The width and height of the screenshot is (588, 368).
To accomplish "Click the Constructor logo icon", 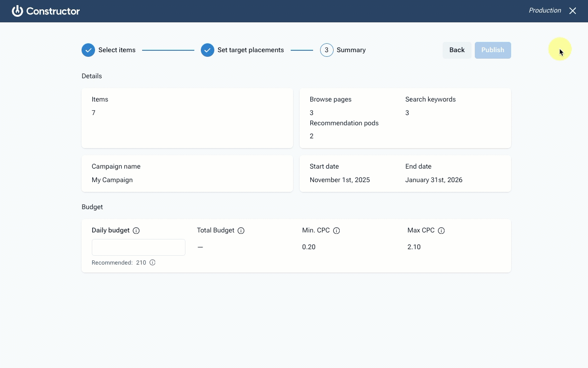I will (17, 11).
